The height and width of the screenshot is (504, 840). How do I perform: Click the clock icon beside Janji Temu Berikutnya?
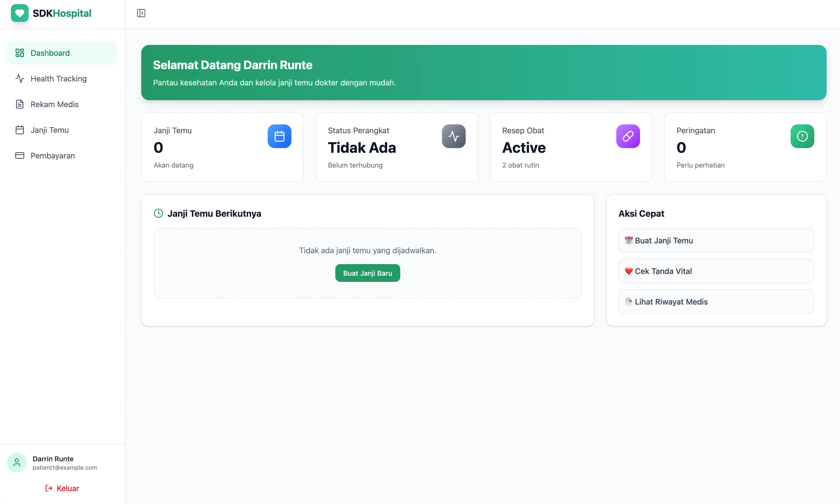point(158,213)
